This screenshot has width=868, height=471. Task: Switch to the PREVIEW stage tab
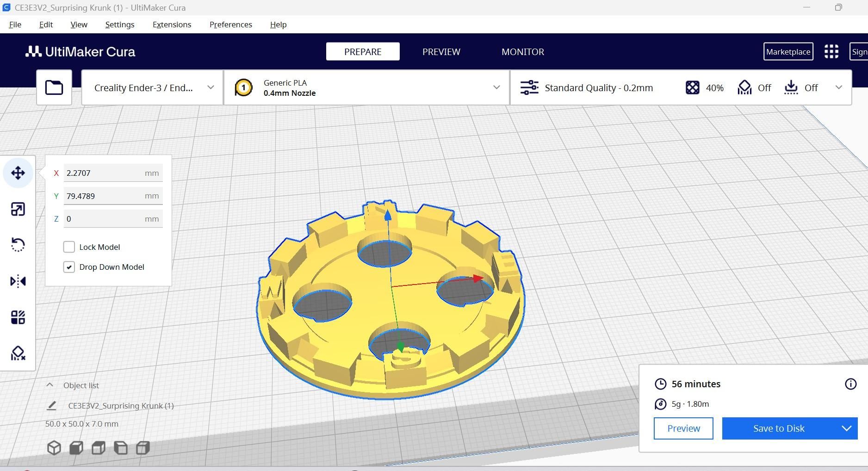441,51
